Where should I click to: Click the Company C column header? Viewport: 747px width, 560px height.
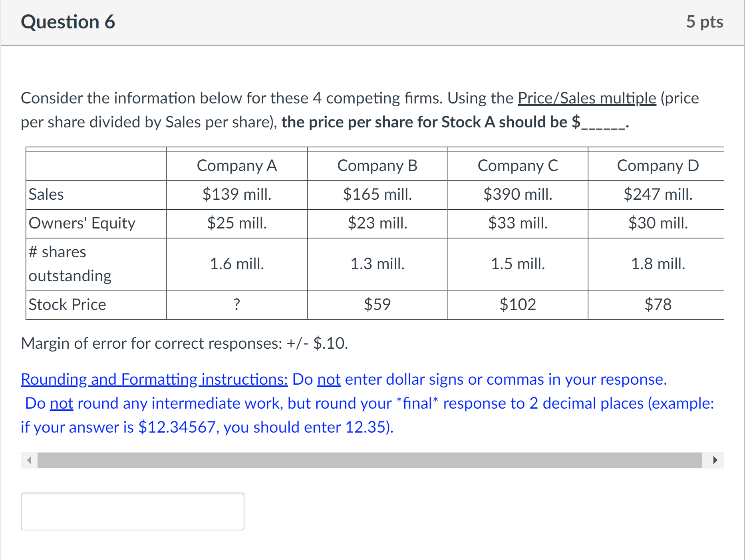518,165
